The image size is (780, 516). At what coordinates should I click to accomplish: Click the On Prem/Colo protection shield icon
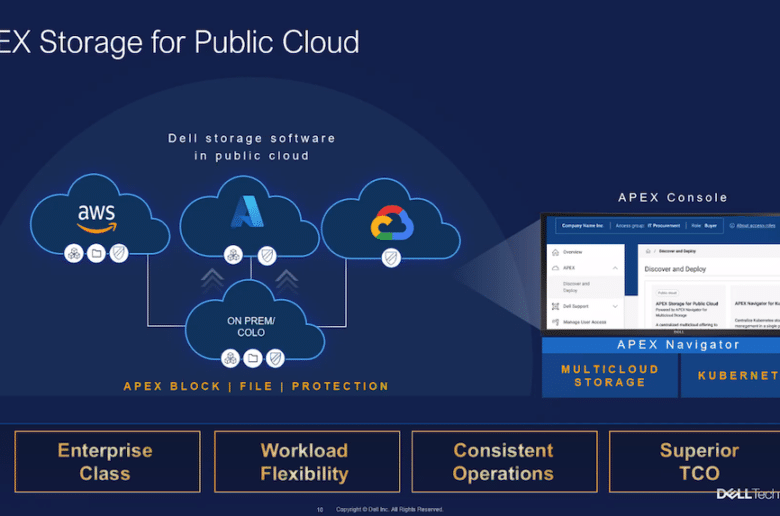pyautogui.click(x=275, y=358)
